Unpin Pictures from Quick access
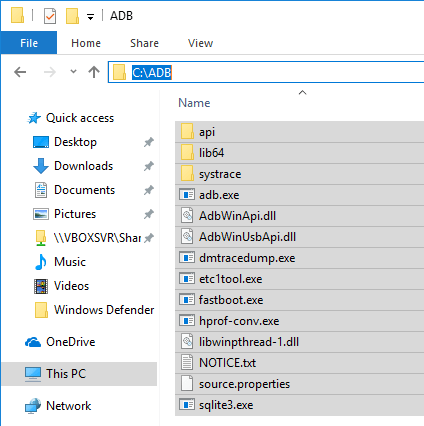424x426 pixels. [x=149, y=214]
